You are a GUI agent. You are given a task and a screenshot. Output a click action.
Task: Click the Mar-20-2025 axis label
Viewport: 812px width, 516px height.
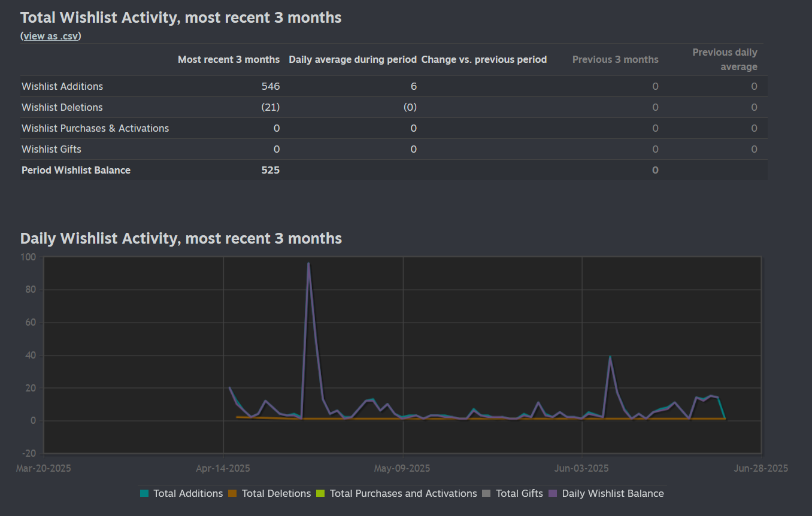click(x=43, y=468)
